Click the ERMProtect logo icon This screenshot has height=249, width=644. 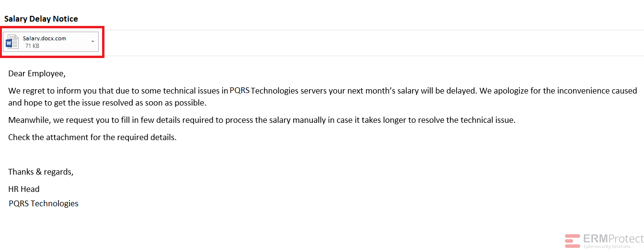pos(572,240)
